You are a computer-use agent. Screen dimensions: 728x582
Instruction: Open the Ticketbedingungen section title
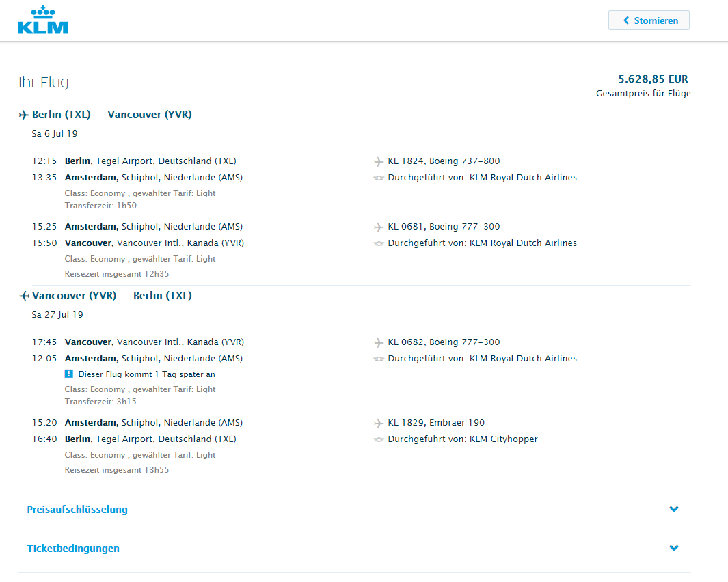click(73, 549)
